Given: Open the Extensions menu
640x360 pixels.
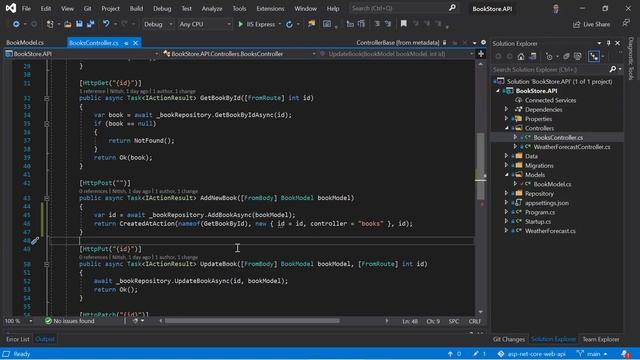Looking at the screenshot, I should point(270,8).
